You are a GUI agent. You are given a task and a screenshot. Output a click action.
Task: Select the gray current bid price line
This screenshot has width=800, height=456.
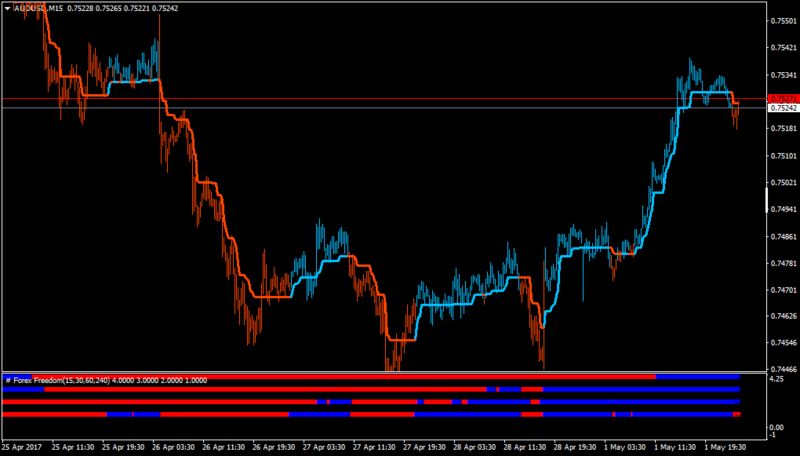click(x=383, y=108)
